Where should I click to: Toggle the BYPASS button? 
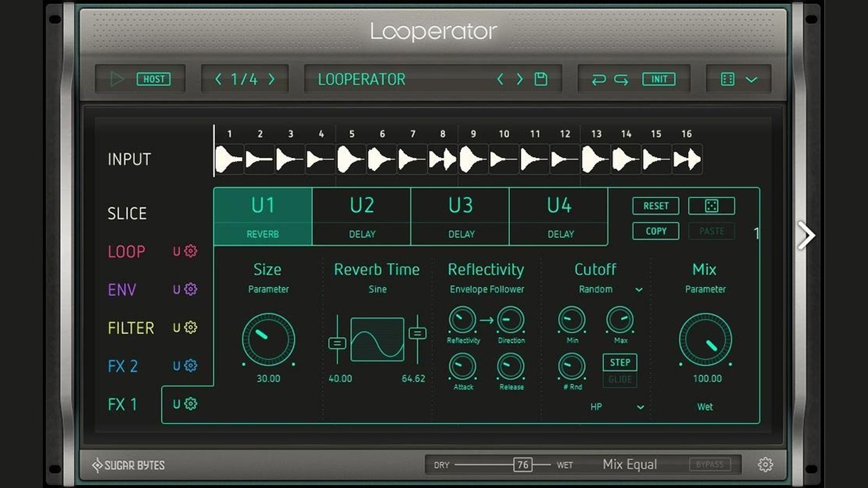[710, 465]
